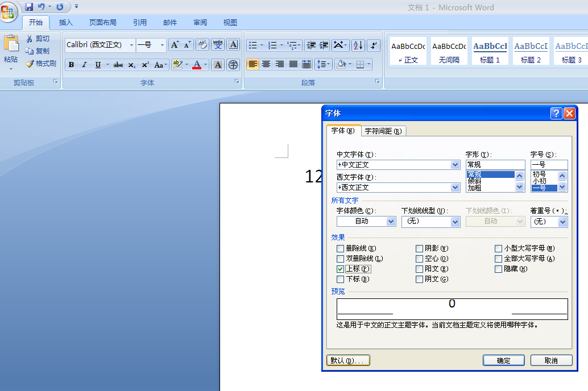
Task: Copy the selection via 复制
Action: click(x=37, y=51)
